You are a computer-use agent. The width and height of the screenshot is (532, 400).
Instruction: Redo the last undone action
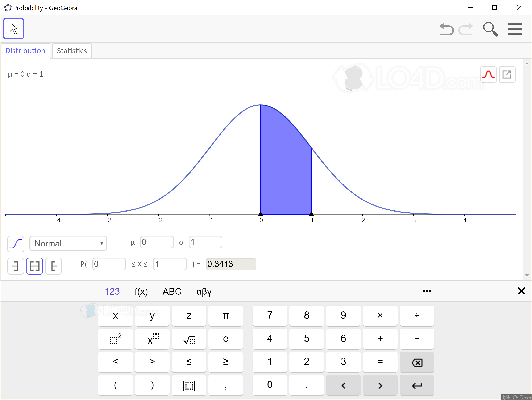(466, 29)
